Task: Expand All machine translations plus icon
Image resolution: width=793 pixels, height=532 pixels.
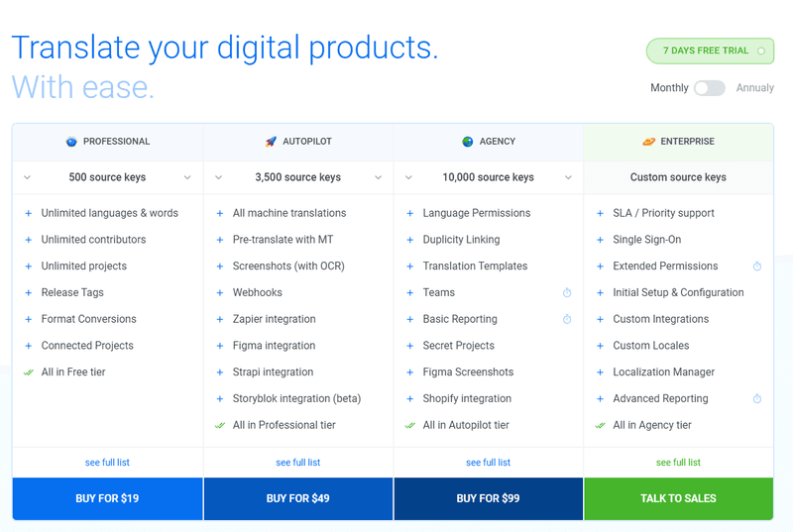Action: [219, 213]
